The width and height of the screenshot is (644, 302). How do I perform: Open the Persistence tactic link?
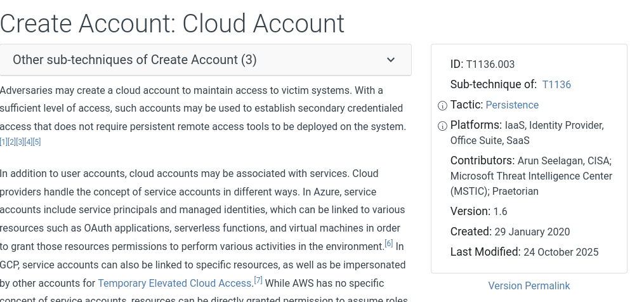coord(512,105)
